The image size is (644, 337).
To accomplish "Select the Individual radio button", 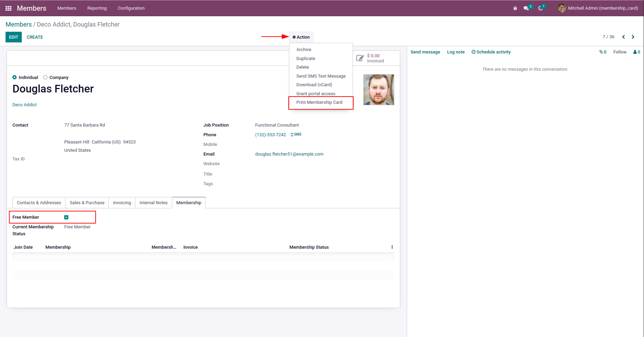I will [x=15, y=77].
